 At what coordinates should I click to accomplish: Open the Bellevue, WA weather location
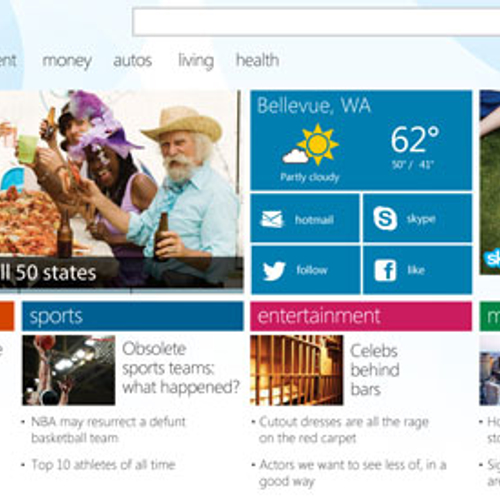pyautogui.click(x=314, y=106)
